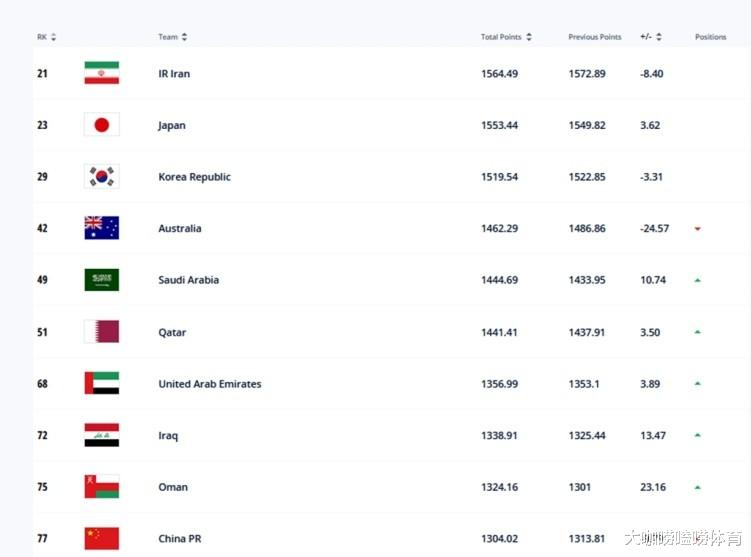
Task: Sort table by RK column arrows
Action: pos(54,37)
